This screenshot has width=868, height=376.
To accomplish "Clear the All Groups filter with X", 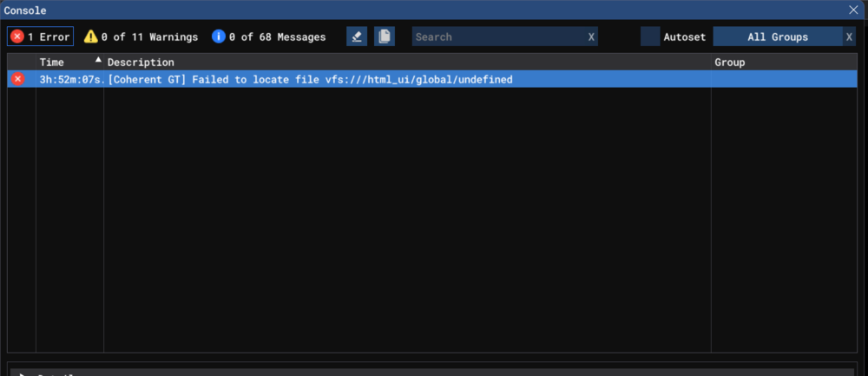I will pyautogui.click(x=849, y=36).
